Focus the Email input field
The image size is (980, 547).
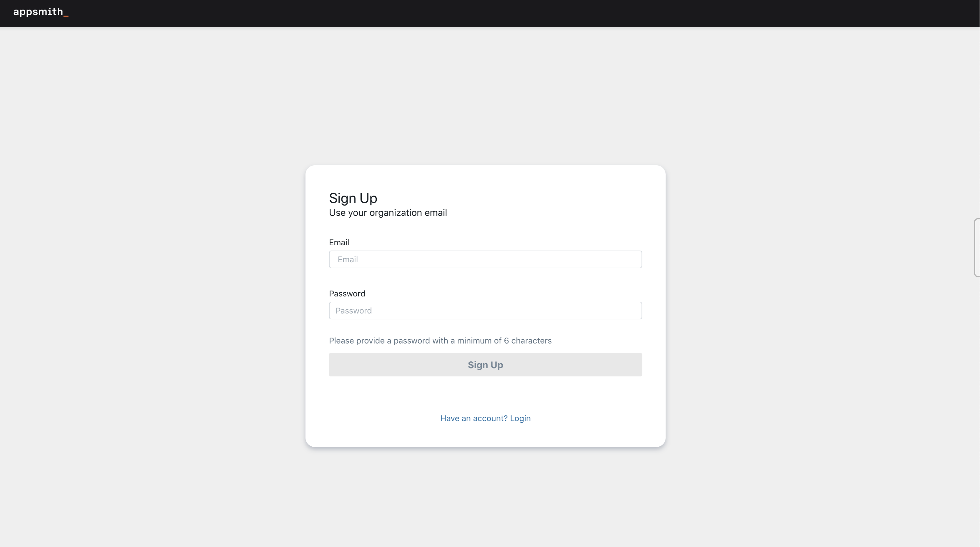tap(485, 259)
